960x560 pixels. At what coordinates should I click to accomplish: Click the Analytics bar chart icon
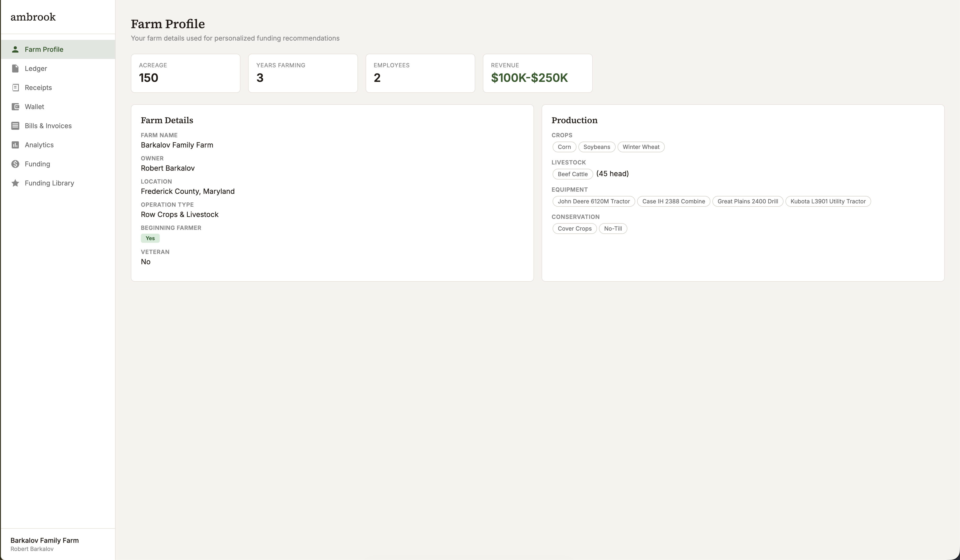(15, 145)
